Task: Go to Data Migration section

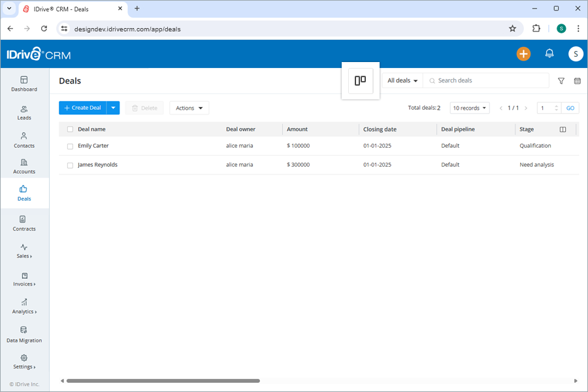Action: coord(24,335)
